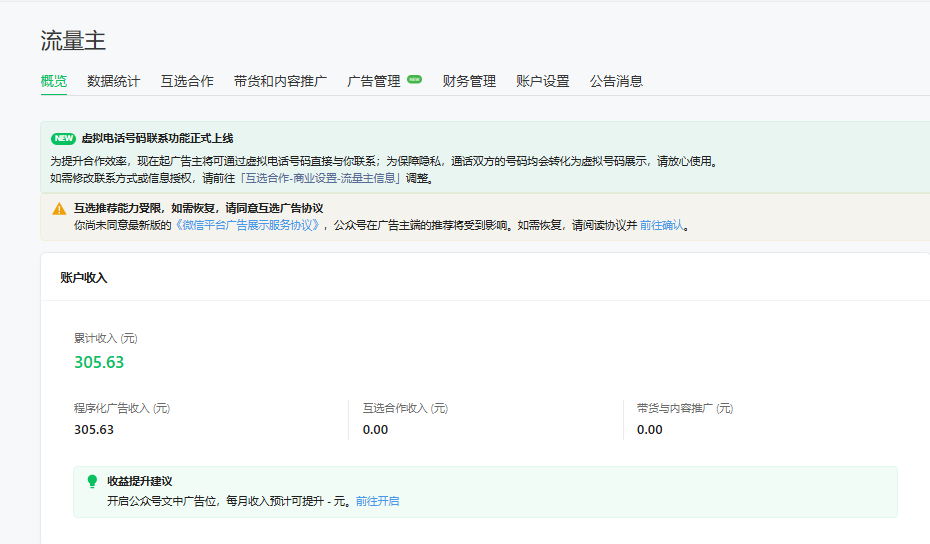This screenshot has width=930, height=544.
Task: Click the 0.00 value under 带货与内容推广
Action: [x=649, y=430]
